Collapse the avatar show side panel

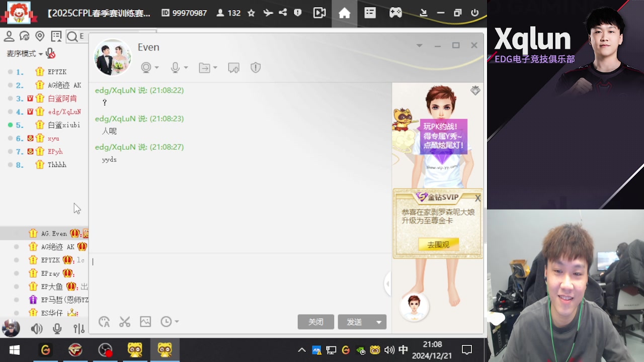(387, 284)
